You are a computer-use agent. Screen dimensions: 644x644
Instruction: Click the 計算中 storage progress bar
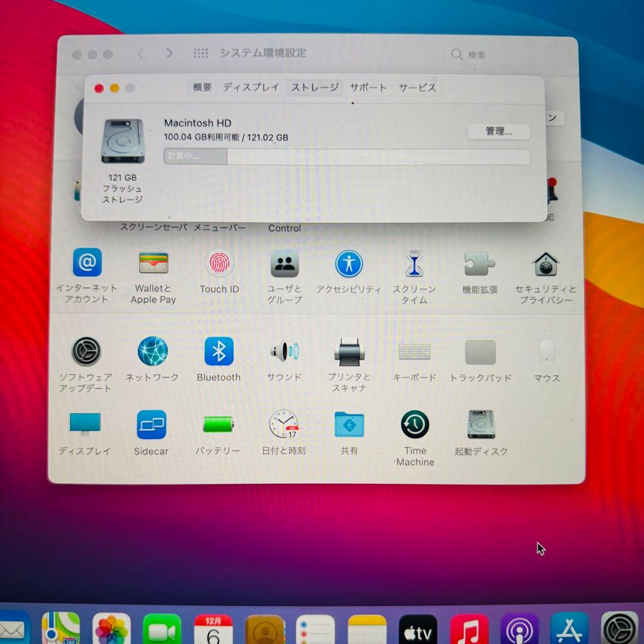[348, 156]
